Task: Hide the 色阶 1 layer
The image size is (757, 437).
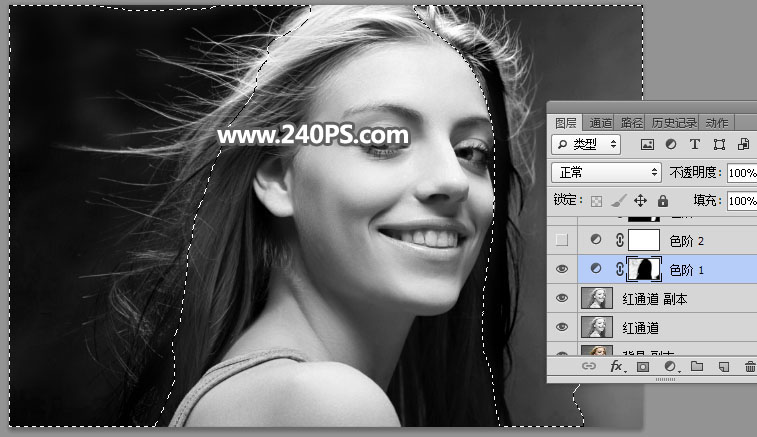Action: tap(561, 269)
